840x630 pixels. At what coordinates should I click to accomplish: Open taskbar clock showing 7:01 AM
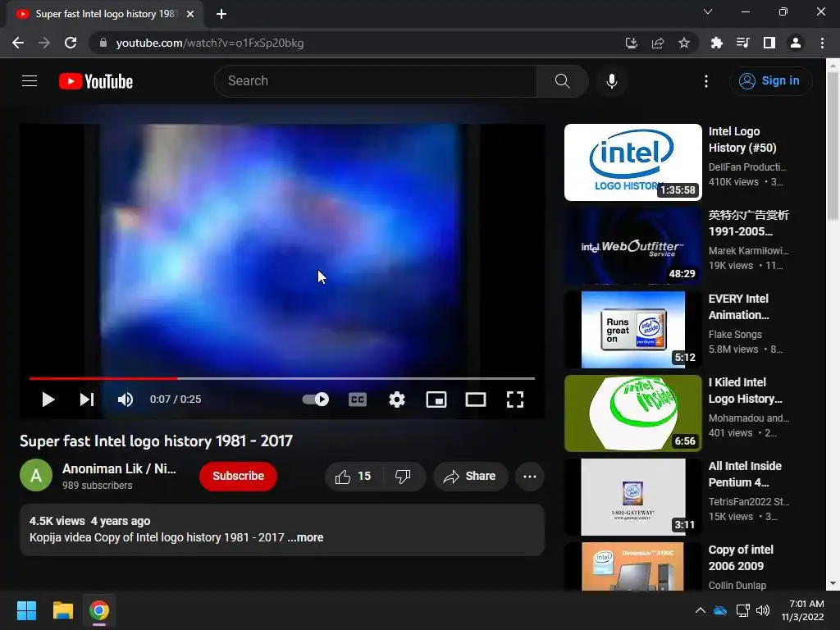[x=803, y=610]
